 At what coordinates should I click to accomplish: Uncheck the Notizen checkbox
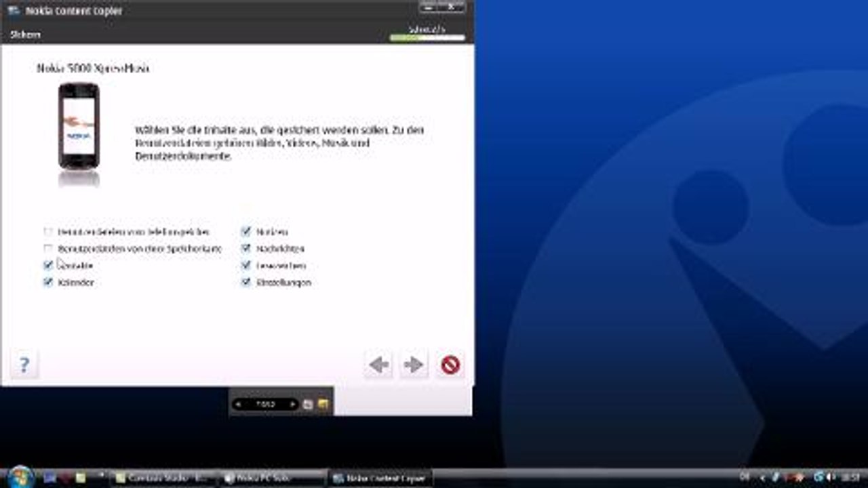246,232
